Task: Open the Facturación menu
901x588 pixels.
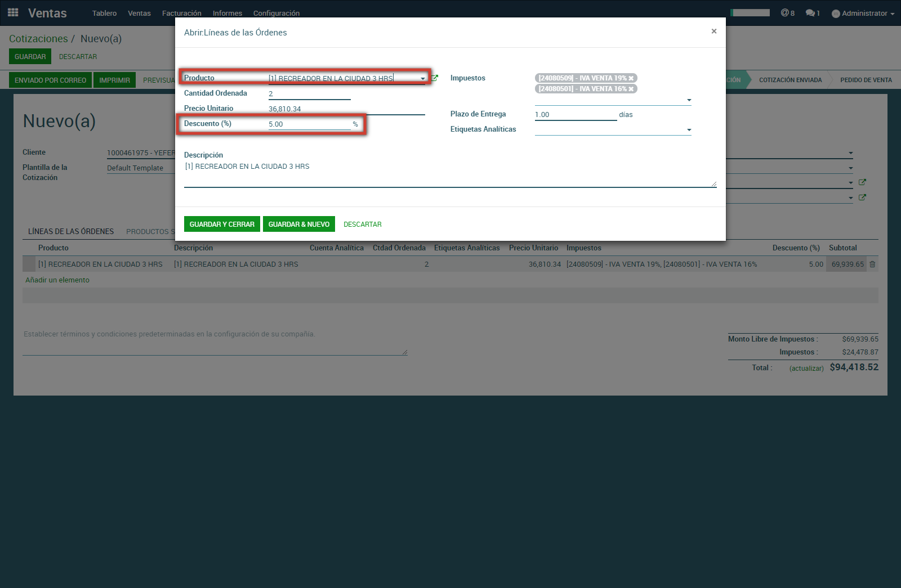Action: click(181, 14)
